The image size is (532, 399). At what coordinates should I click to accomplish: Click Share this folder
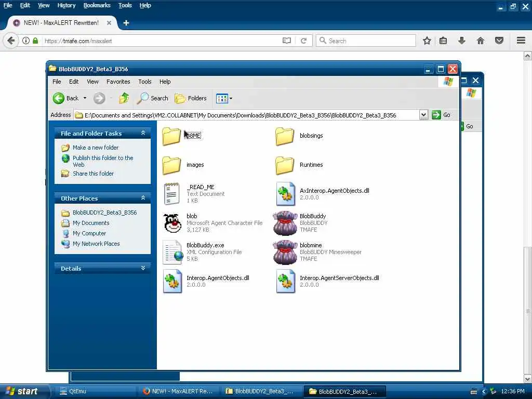tap(94, 174)
